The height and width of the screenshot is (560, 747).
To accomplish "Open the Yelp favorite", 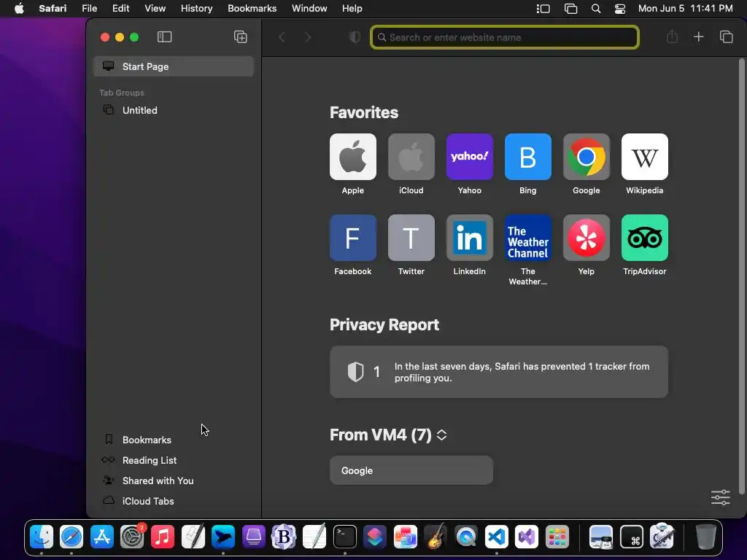I will (587, 238).
